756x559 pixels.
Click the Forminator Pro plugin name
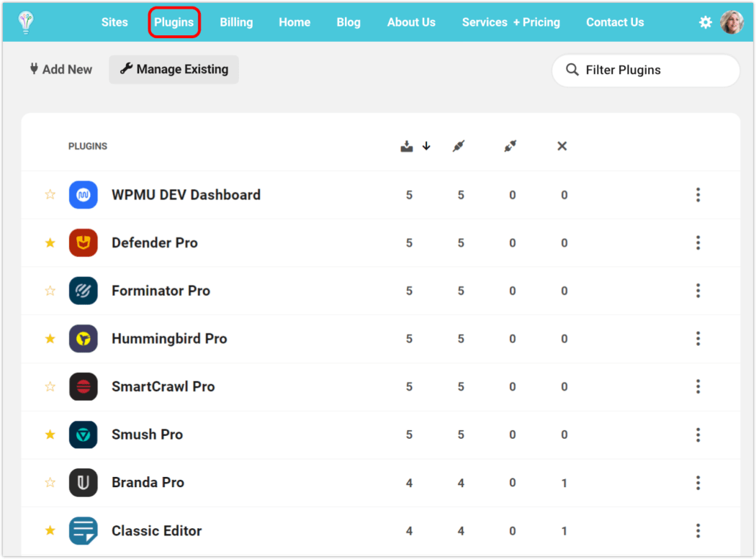161,291
